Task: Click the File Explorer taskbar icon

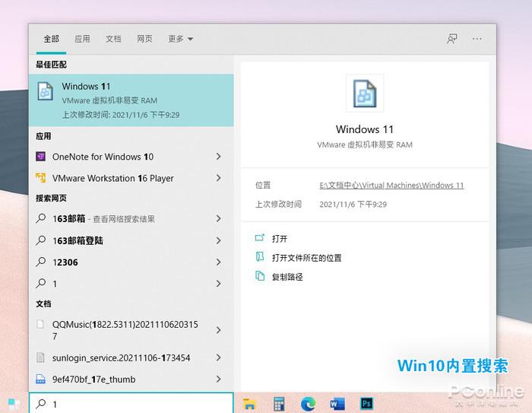Action: (249, 404)
